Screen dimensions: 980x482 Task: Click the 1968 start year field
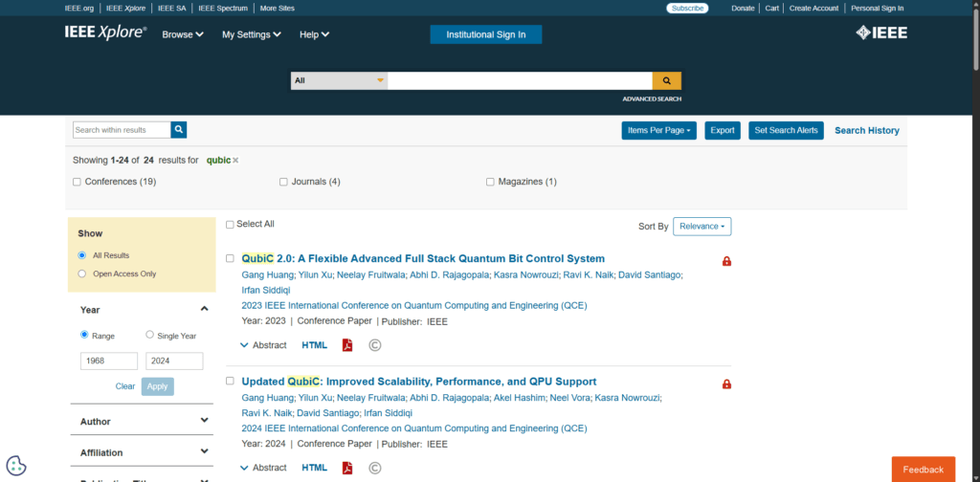pyautogui.click(x=109, y=361)
